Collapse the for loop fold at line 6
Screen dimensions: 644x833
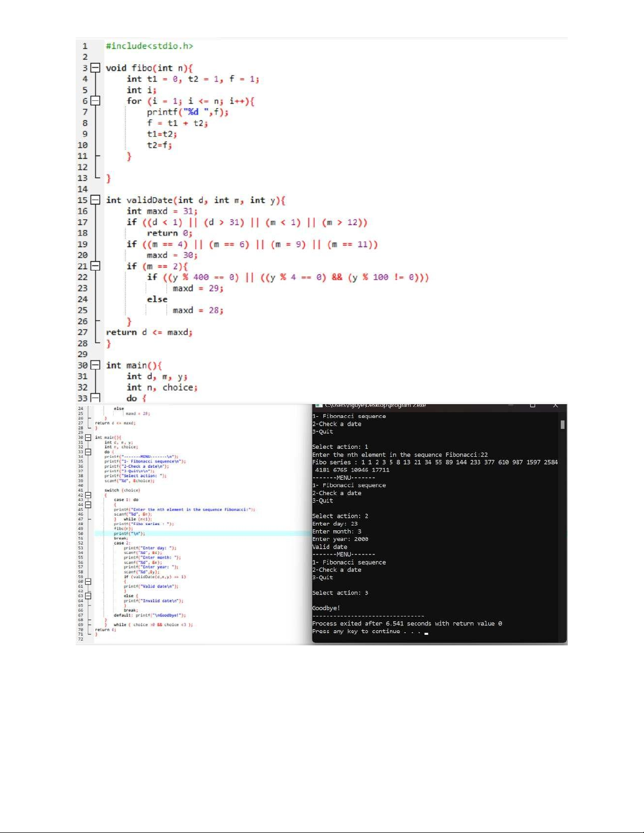tap(95, 101)
